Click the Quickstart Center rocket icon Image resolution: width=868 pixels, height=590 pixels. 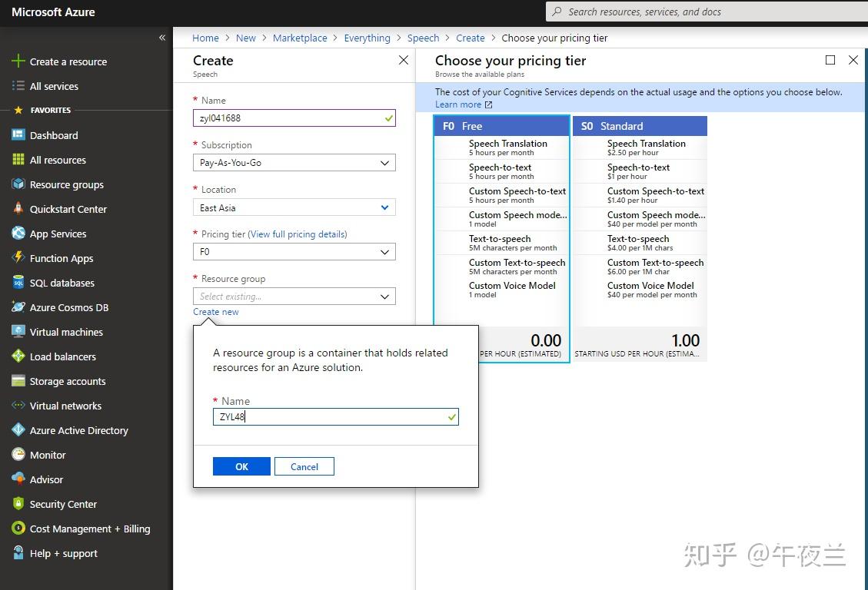(18, 208)
